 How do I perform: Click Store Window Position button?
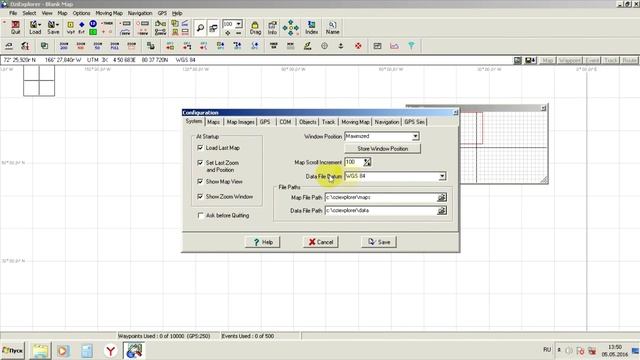tap(382, 149)
